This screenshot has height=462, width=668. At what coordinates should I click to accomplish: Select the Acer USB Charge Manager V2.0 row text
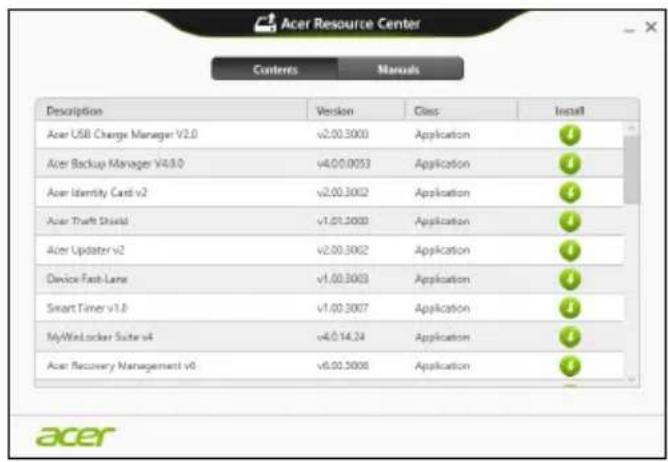click(122, 135)
